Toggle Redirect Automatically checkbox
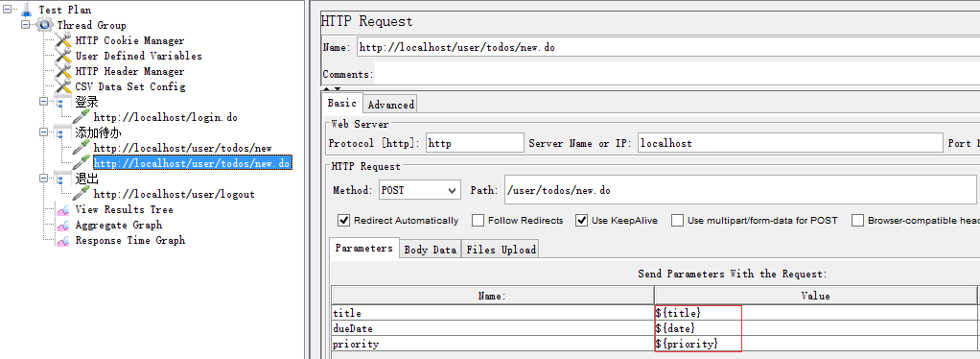 pos(343,220)
